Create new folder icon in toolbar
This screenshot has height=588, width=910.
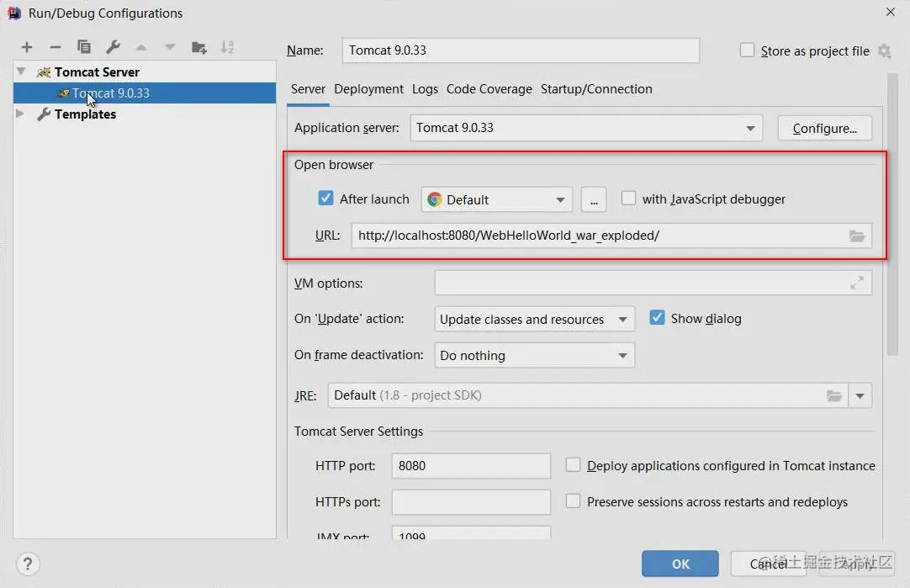point(199,47)
